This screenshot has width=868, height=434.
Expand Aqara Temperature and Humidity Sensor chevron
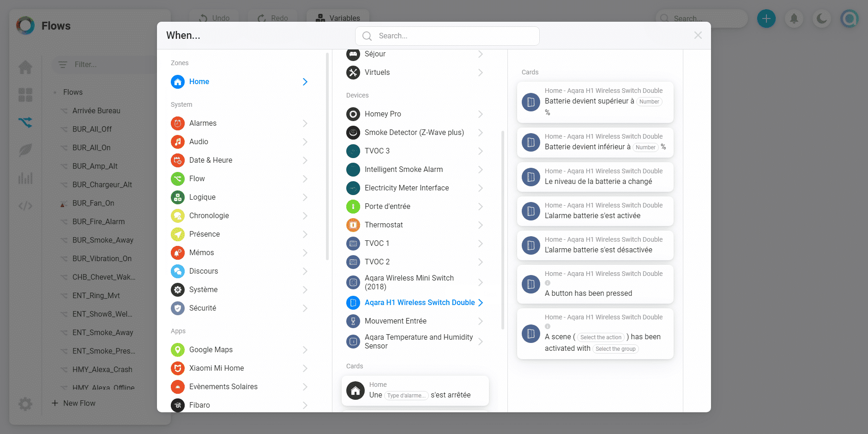480,342
